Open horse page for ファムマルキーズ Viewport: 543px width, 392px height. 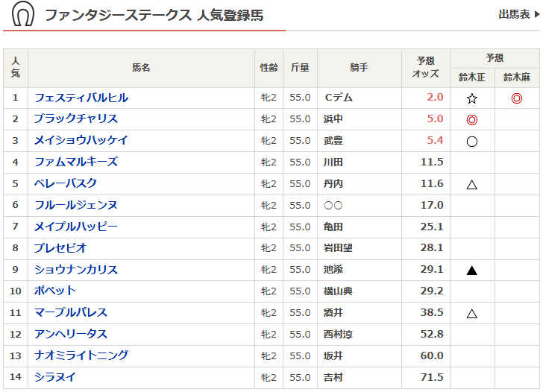point(76,162)
